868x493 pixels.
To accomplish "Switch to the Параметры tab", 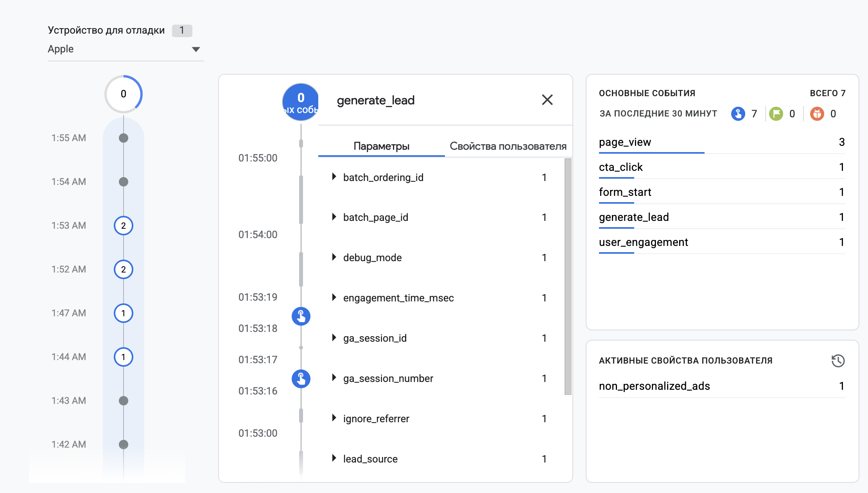I will [x=381, y=146].
